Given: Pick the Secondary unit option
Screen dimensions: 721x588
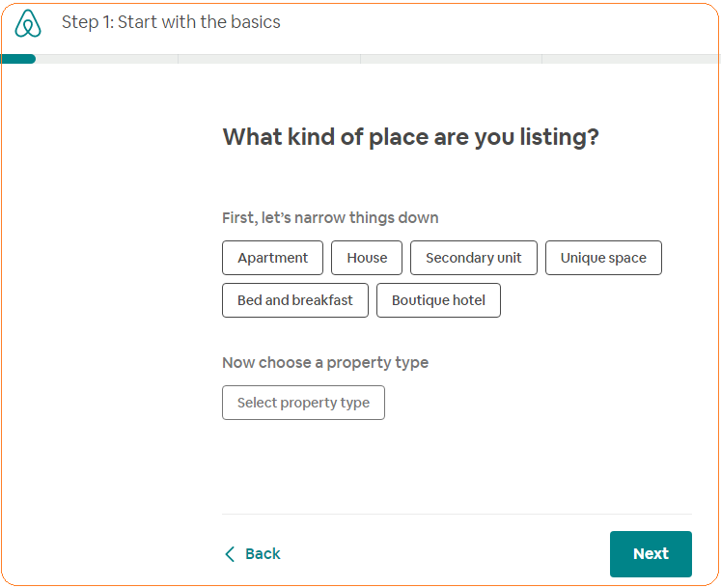Looking at the screenshot, I should coord(473,258).
